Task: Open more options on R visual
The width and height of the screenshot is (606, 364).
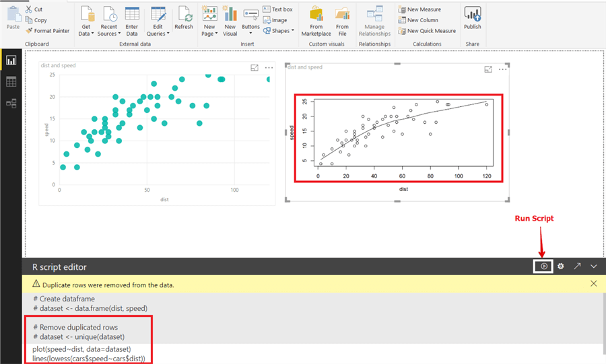Action: pyautogui.click(x=503, y=69)
